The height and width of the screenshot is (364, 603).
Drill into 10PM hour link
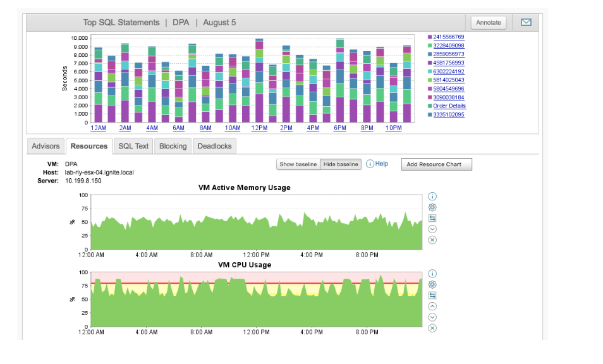pyautogui.click(x=393, y=128)
